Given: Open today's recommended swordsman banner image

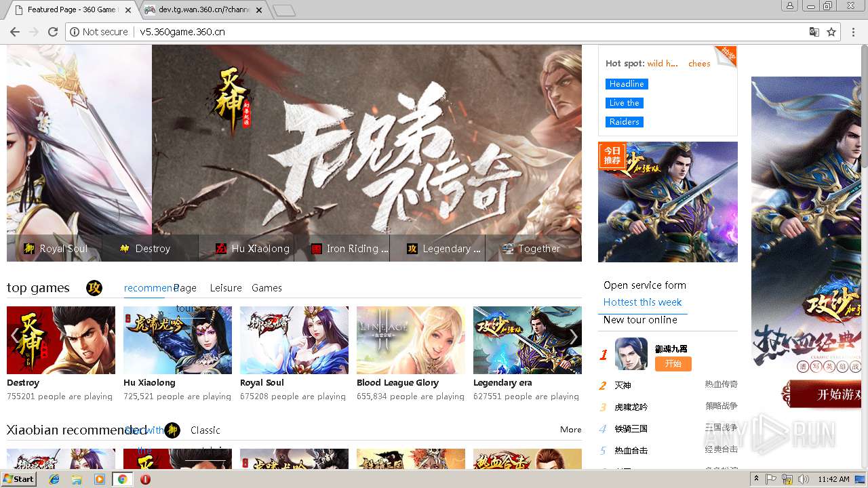Looking at the screenshot, I should click(668, 202).
